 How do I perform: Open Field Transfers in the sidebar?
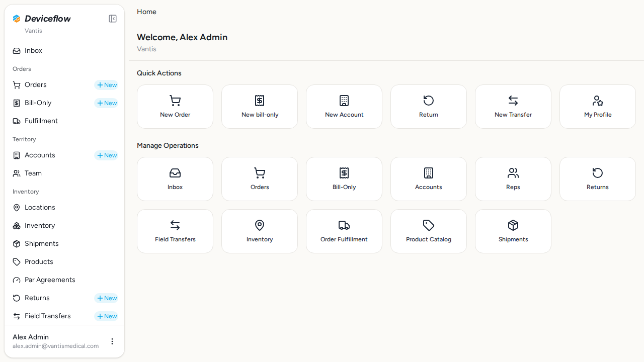click(x=50, y=316)
